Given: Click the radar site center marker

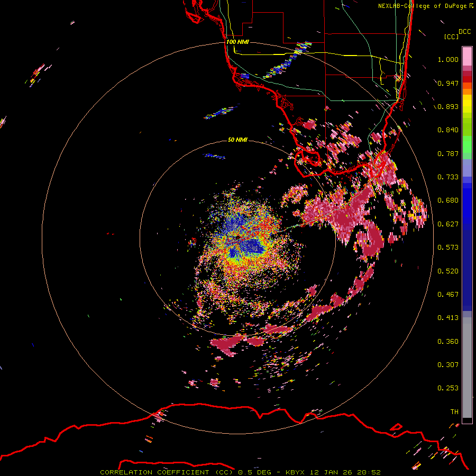Looking at the screenshot, I should pyautogui.click(x=237, y=237).
